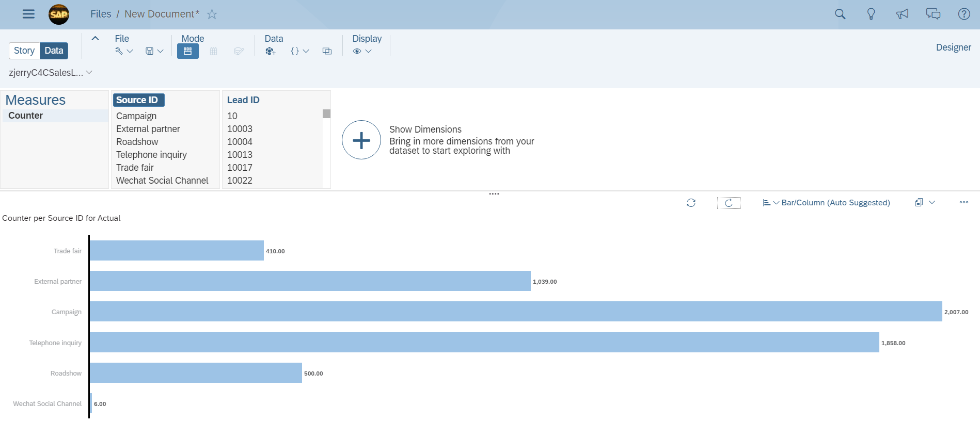Click the SAP logo
The image size is (980, 422).
pos(59,14)
